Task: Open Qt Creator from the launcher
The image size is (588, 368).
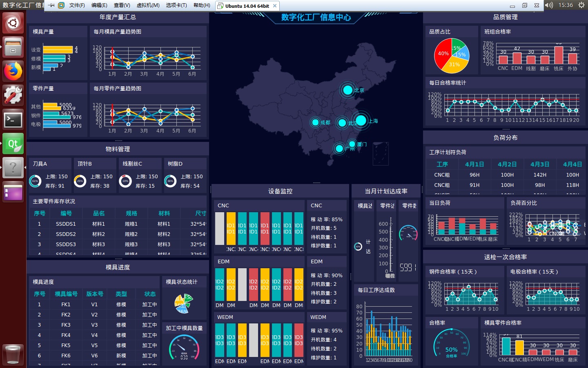Action: (x=13, y=144)
